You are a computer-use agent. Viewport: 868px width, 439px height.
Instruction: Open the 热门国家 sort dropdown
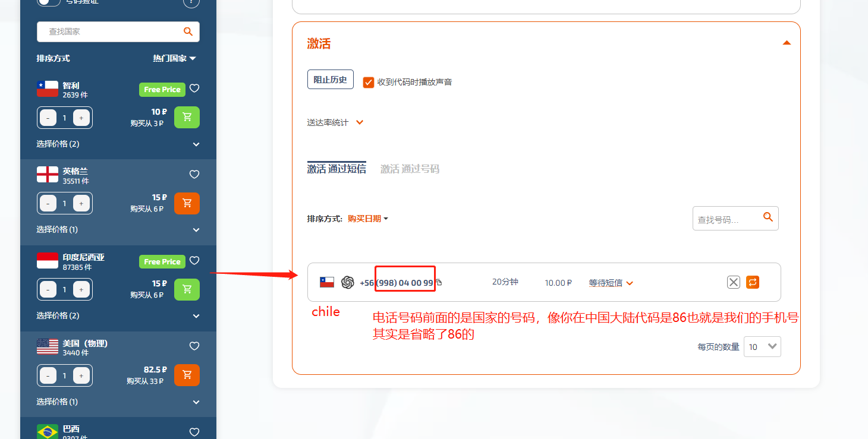click(174, 58)
